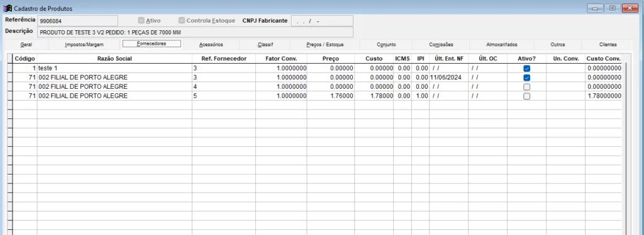Image resolution: width=644 pixels, height=235 pixels.
Task: Toggle Ativo checkbox for Ref. Fornecedor 4 row
Action: (526, 87)
